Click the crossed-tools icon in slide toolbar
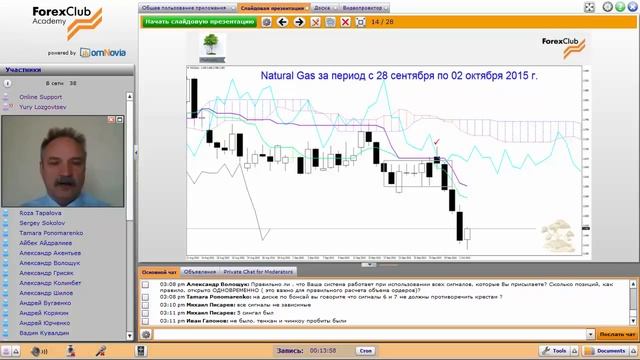Screen dimensions: 640x360 [315, 22]
